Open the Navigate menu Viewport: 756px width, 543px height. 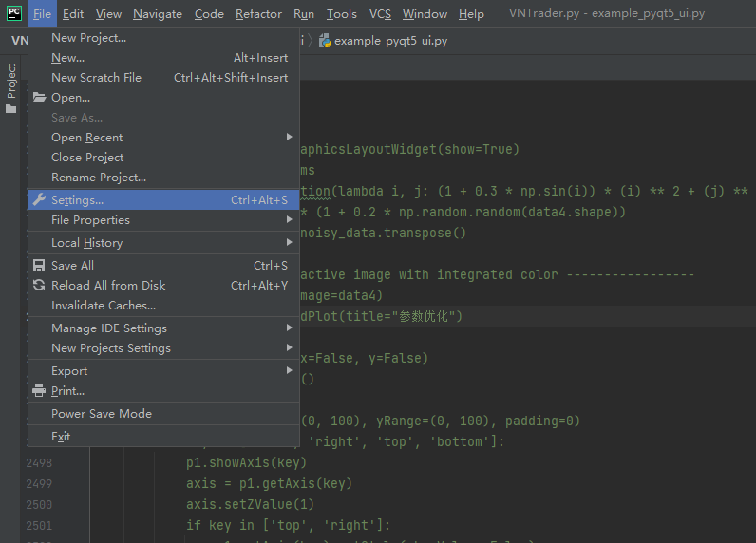click(x=158, y=14)
